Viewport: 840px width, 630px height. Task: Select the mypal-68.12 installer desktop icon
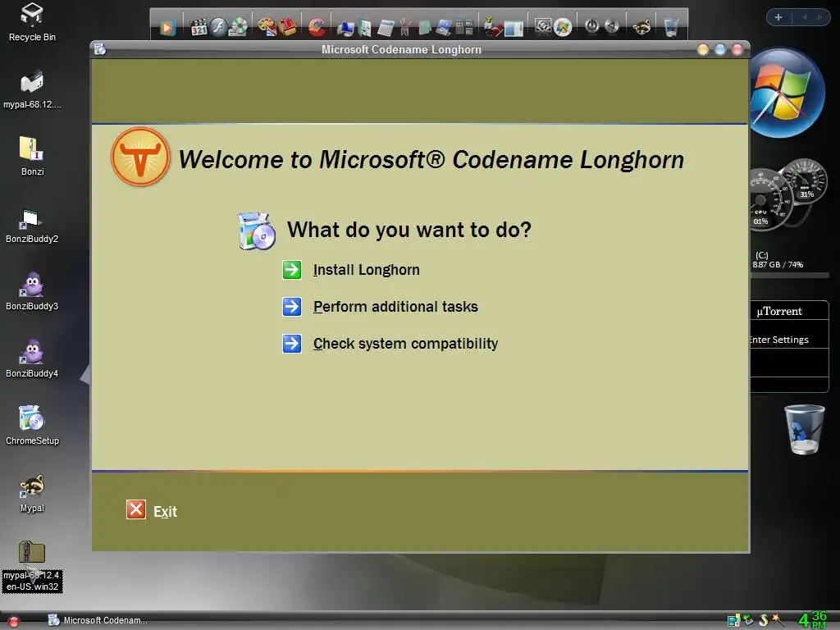[32, 89]
